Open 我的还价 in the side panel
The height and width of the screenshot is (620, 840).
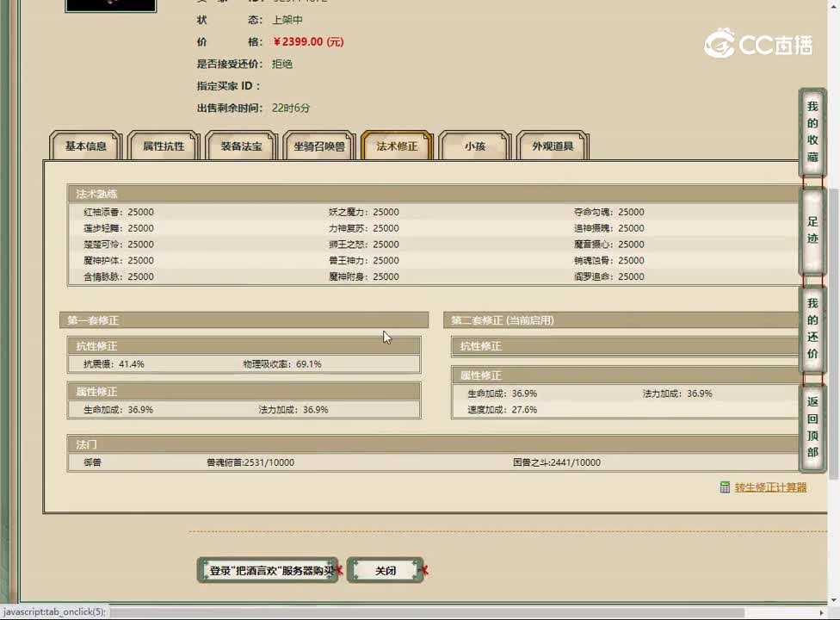[812, 328]
